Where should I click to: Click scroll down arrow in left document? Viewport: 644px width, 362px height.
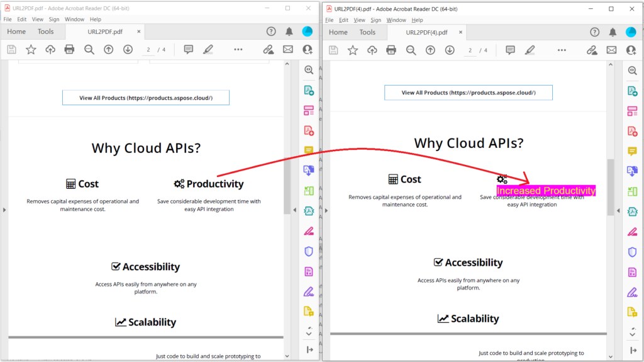tap(287, 356)
